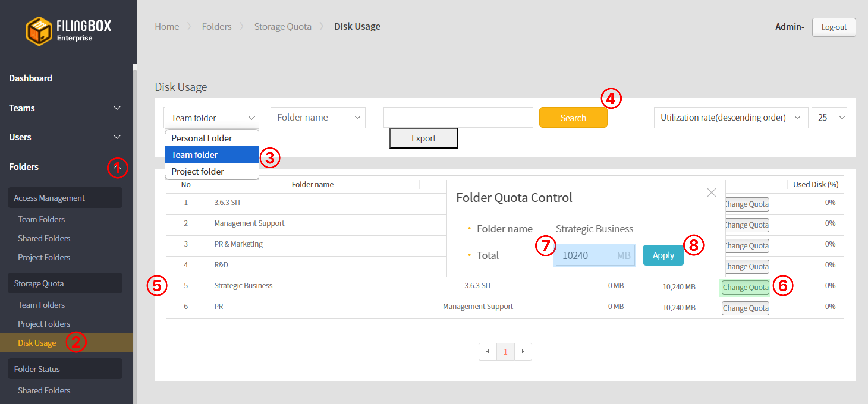Viewport: 868px width, 404px height.
Task: Click the Export button
Action: pyautogui.click(x=423, y=138)
